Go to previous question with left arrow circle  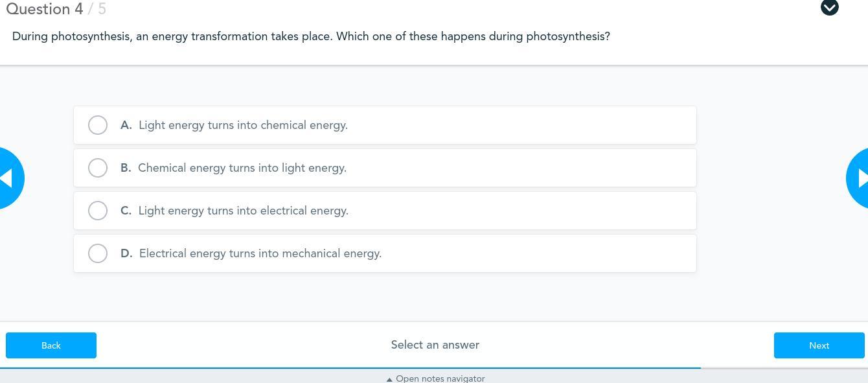tap(9, 178)
